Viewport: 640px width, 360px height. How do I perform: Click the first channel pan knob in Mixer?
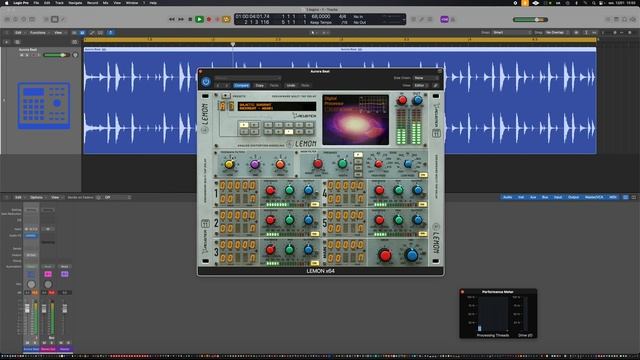click(x=31, y=284)
